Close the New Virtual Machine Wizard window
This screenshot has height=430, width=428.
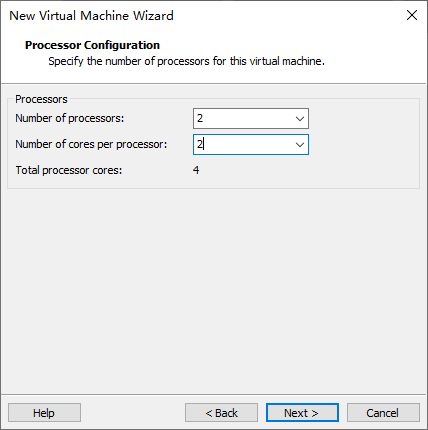click(412, 15)
